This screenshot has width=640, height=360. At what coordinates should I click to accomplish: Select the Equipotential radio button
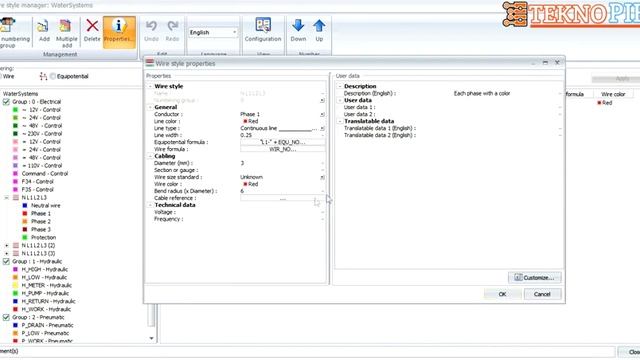tap(53, 76)
